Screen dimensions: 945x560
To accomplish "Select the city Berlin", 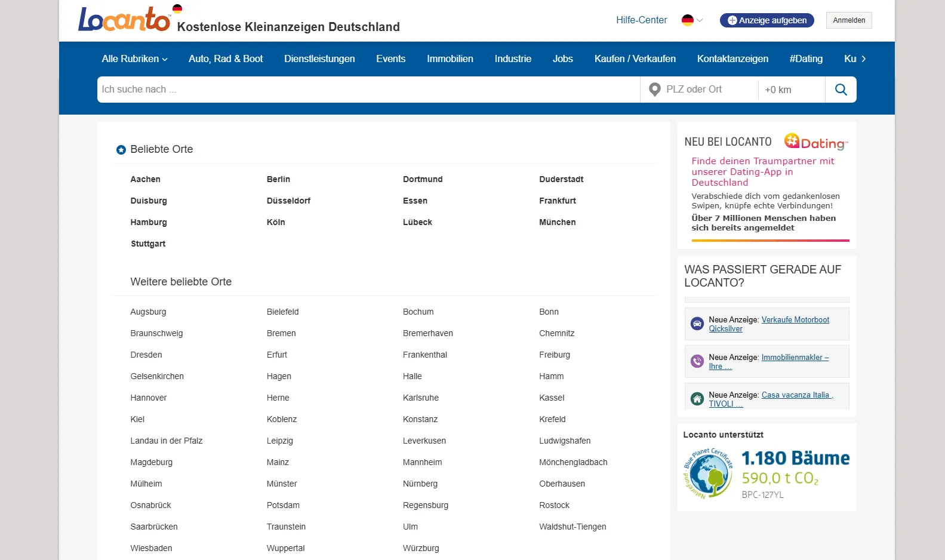I will [x=278, y=179].
